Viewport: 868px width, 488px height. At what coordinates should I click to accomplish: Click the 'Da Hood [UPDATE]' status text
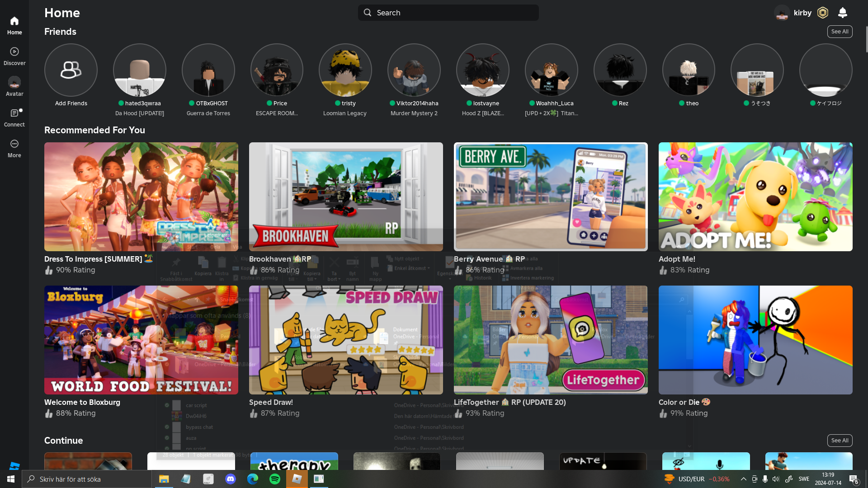pyautogui.click(x=140, y=113)
